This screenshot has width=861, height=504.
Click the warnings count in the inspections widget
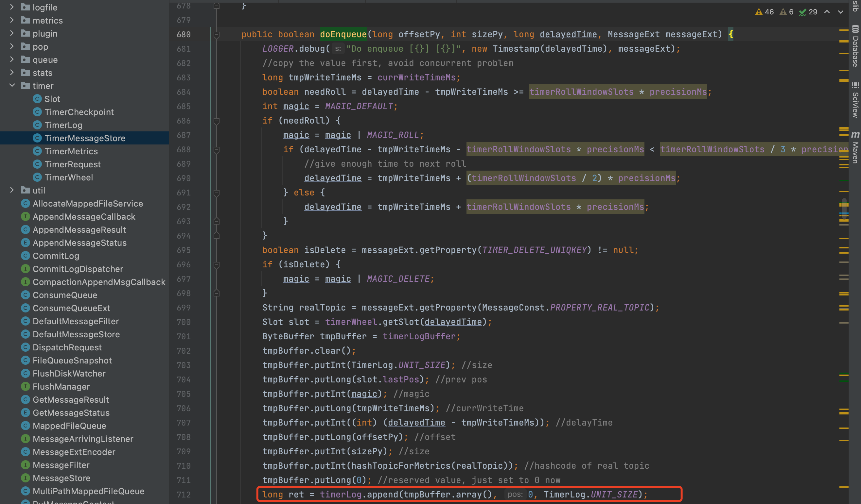click(764, 12)
